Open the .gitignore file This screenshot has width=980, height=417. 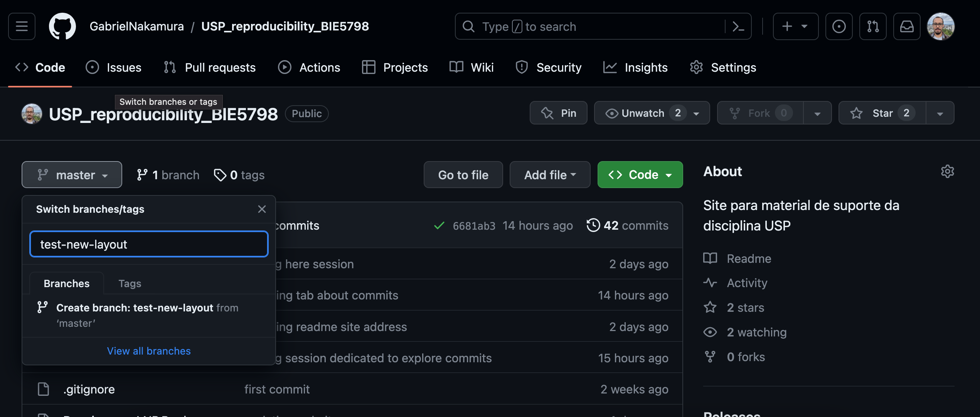[x=89, y=389]
